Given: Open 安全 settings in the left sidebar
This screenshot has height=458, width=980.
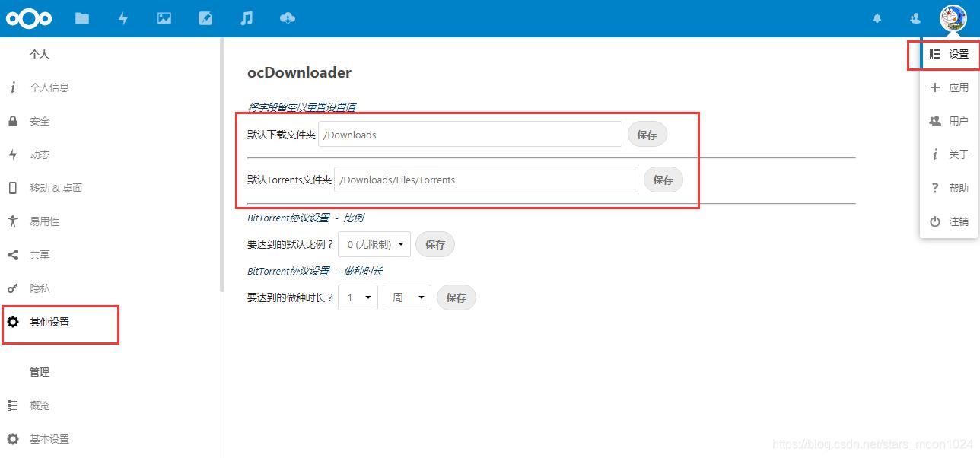Looking at the screenshot, I should pos(40,120).
